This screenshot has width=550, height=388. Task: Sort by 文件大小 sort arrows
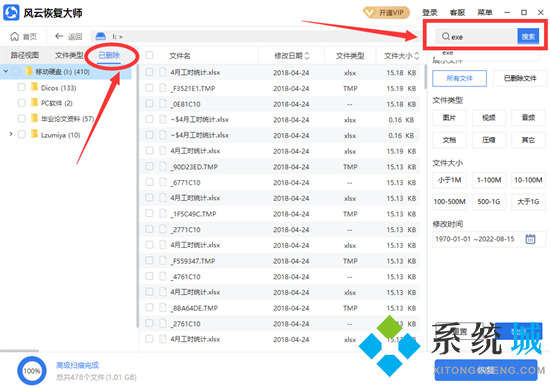(x=417, y=56)
